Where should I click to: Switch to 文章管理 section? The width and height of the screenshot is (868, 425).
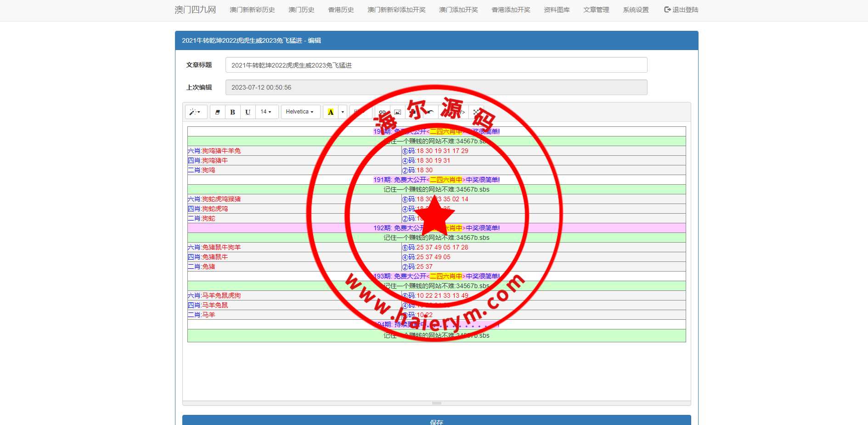[596, 9]
